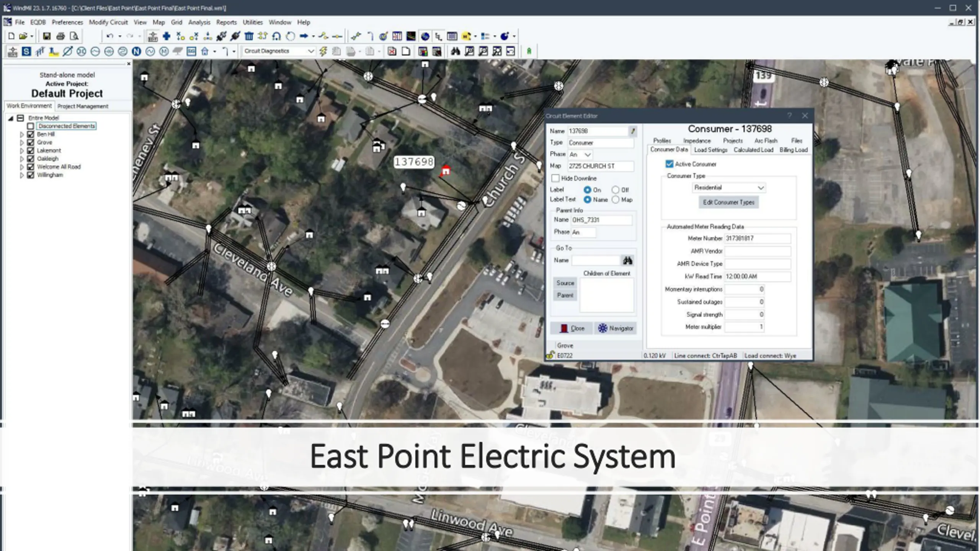Click the Close button in editor
The image size is (980, 551).
(x=572, y=328)
